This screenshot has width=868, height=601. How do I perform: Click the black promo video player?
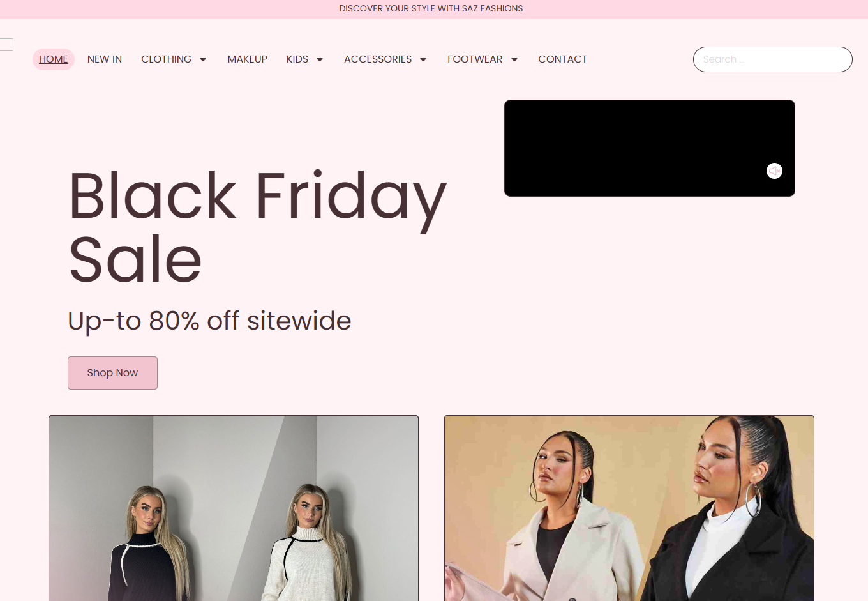coord(650,148)
